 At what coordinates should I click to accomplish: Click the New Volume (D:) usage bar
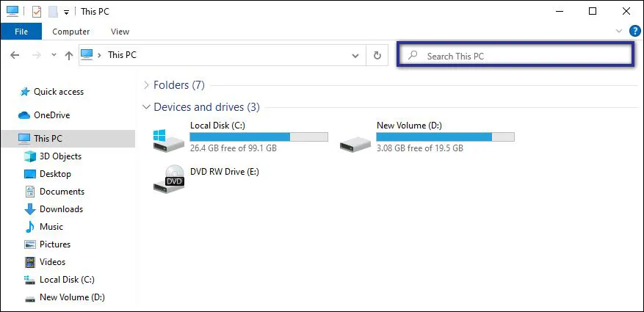[x=445, y=137]
